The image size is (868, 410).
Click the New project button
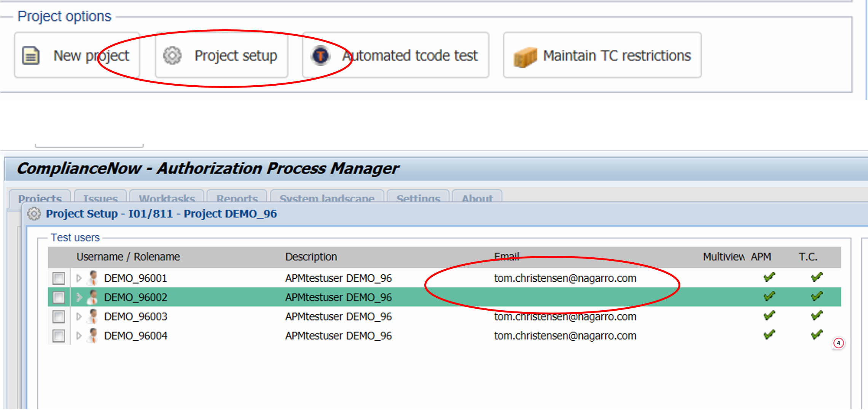click(x=77, y=55)
